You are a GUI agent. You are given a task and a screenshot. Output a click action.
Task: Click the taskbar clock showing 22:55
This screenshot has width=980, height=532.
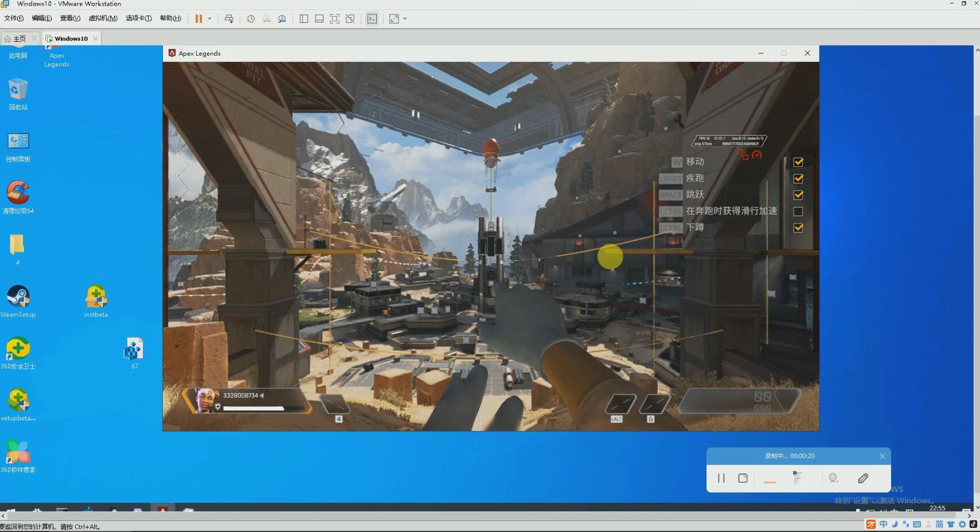pyautogui.click(x=937, y=508)
